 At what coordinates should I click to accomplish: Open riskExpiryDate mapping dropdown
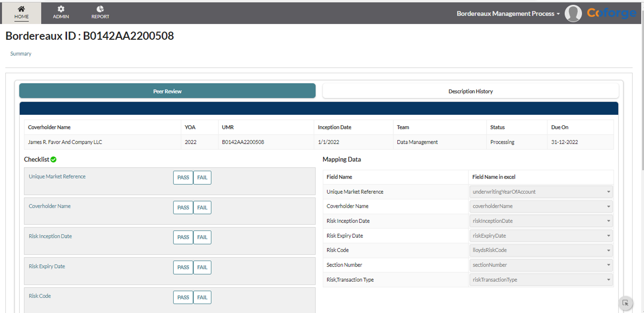tap(541, 236)
